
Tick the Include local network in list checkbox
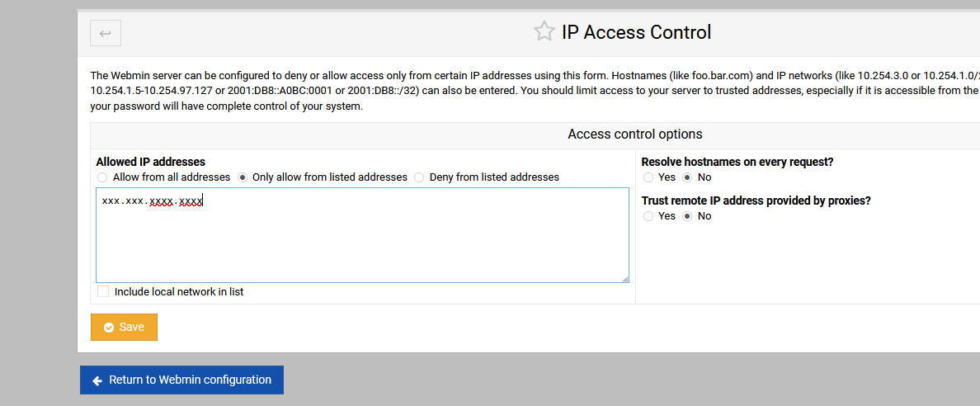tap(103, 291)
